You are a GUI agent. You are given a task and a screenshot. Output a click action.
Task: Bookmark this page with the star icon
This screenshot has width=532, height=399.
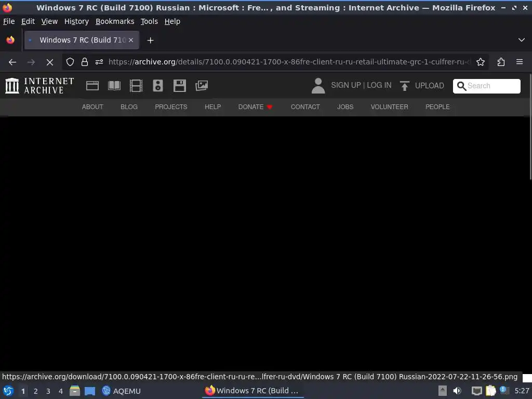(481, 62)
